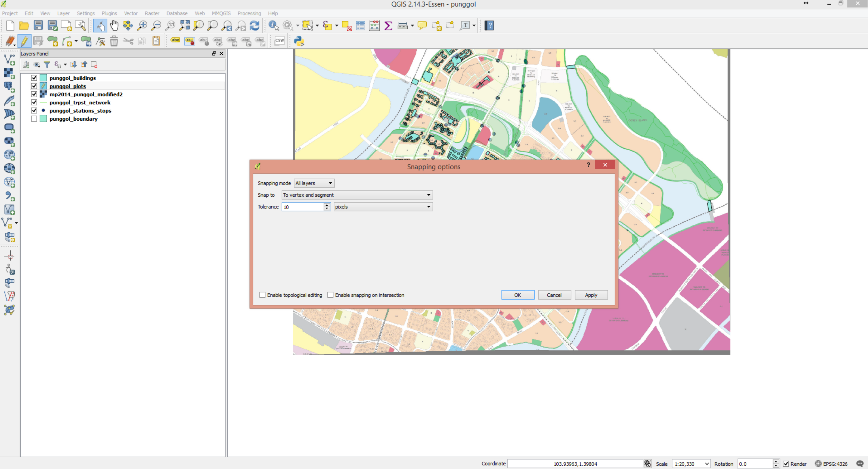Show the punggol_boundary layer
Screen dimensions: 868x469
(34, 119)
